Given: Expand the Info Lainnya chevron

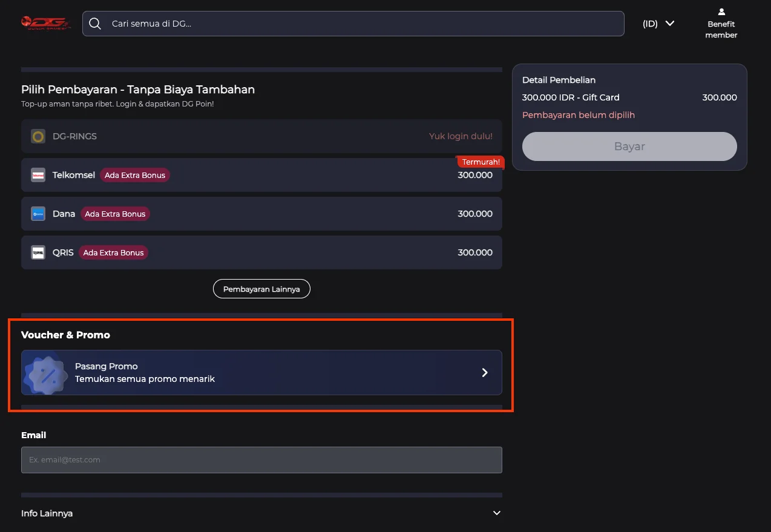Looking at the screenshot, I should tap(497, 513).
